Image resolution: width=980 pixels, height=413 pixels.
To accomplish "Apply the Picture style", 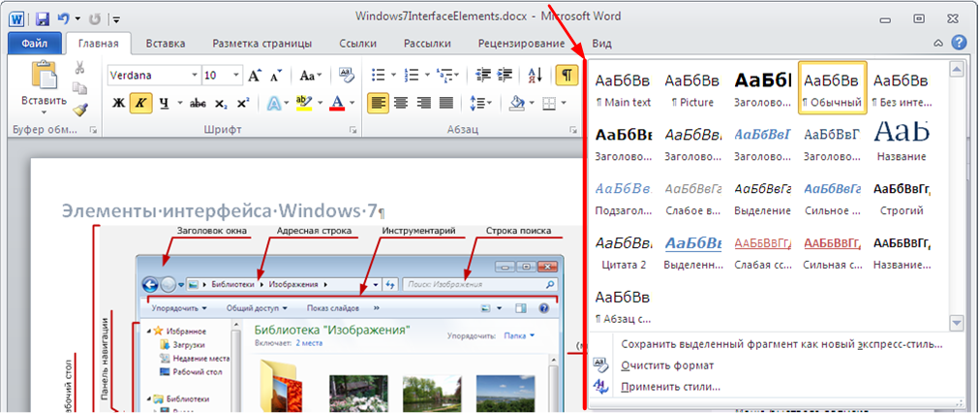I will coord(692,88).
